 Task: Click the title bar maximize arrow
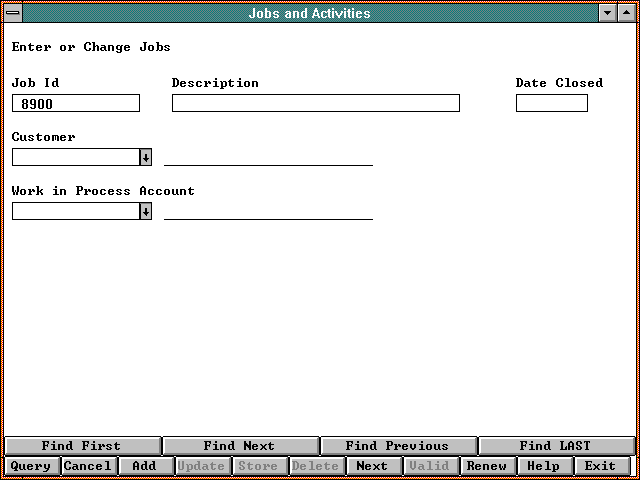tap(627, 13)
